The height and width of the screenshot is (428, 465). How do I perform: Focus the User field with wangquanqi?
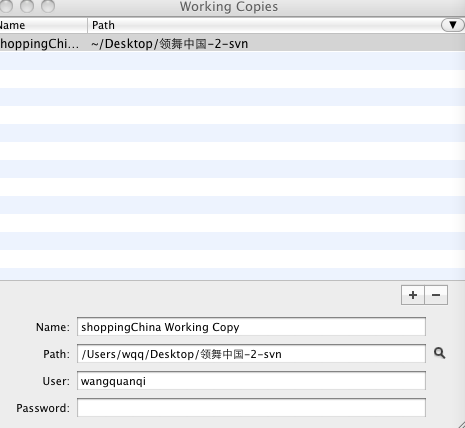[251, 381]
